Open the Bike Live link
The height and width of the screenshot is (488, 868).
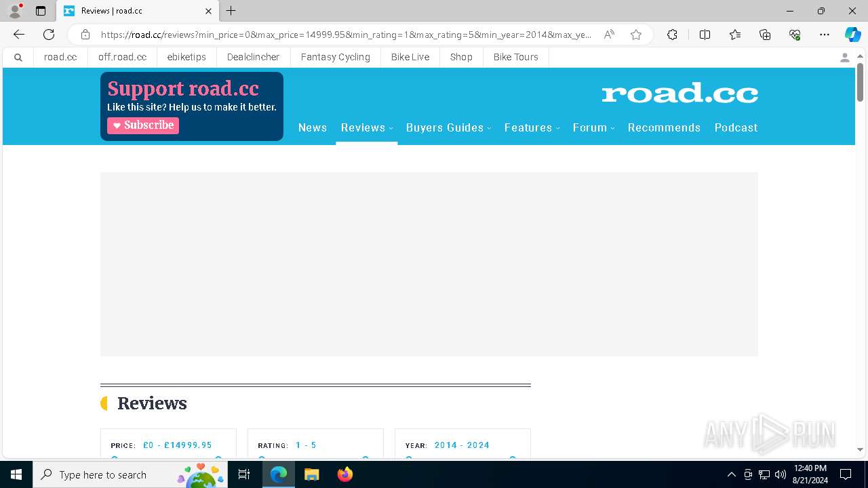pyautogui.click(x=410, y=58)
